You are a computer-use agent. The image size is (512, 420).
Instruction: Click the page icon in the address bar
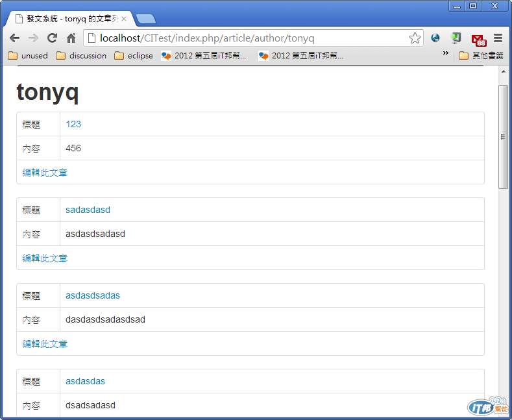[x=92, y=38]
